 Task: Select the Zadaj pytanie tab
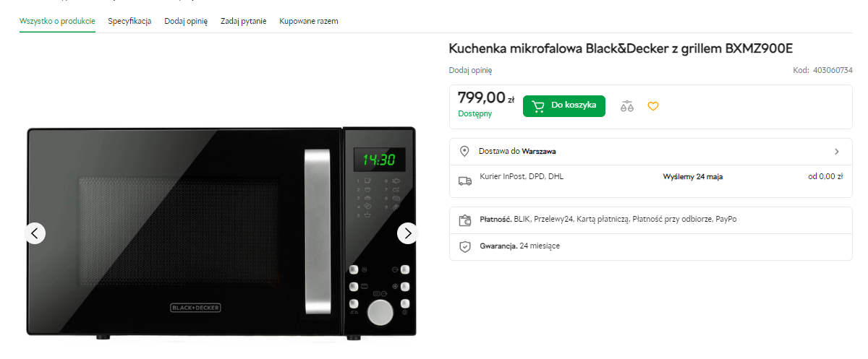point(244,21)
